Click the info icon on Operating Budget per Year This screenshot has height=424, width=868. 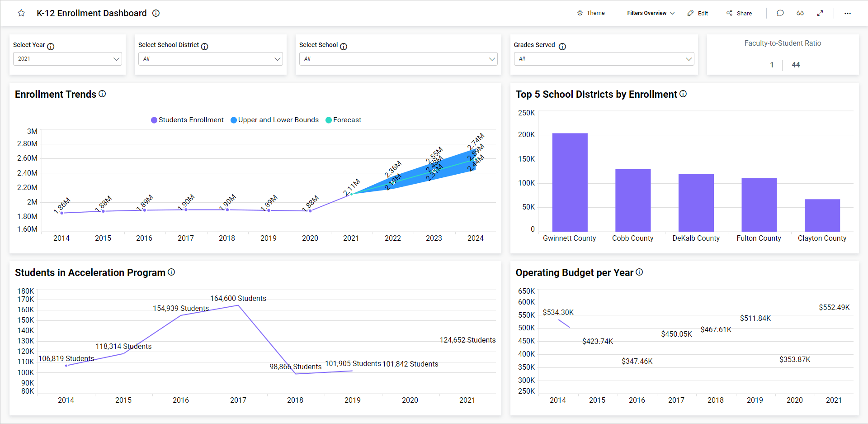[x=639, y=272]
